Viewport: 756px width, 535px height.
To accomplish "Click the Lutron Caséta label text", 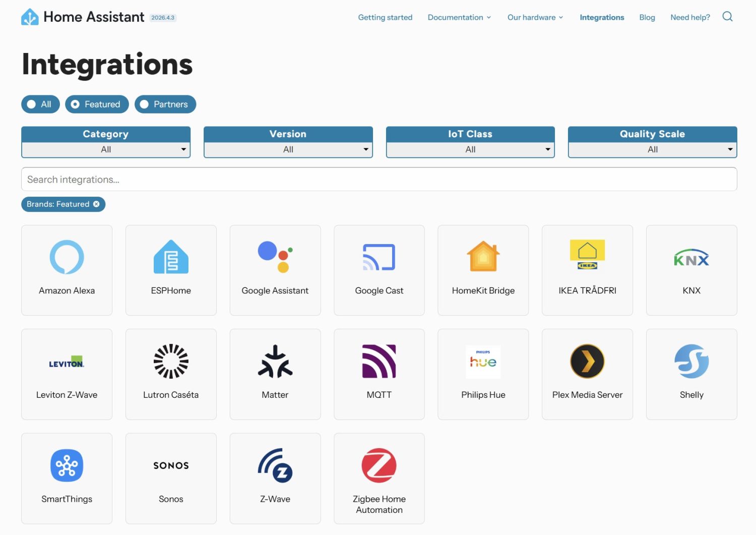I will [x=171, y=395].
